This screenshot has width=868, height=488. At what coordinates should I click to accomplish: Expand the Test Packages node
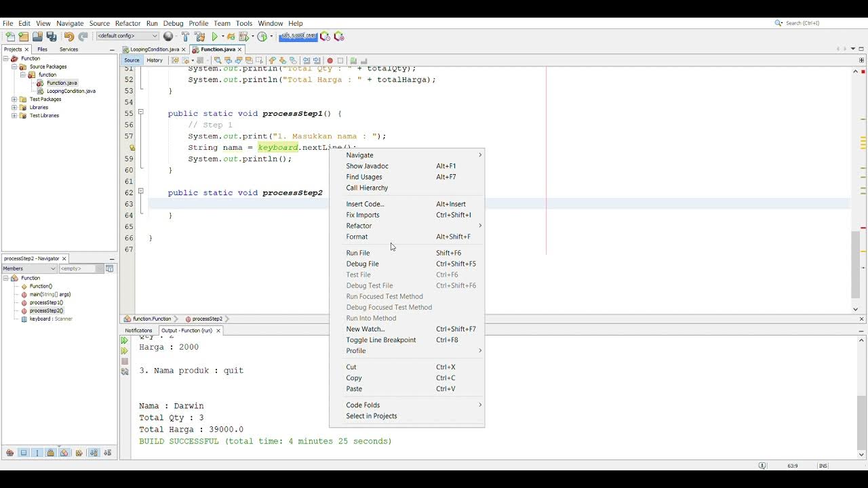pos(14,99)
